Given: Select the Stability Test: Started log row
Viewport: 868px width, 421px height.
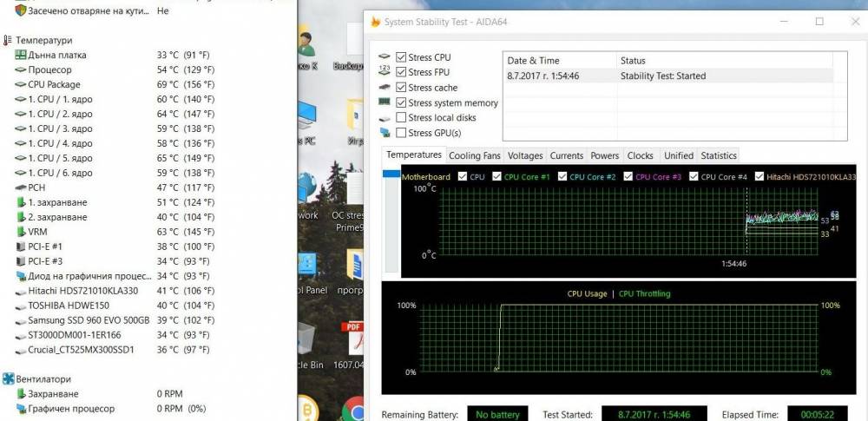Looking at the screenshot, I should (668, 76).
